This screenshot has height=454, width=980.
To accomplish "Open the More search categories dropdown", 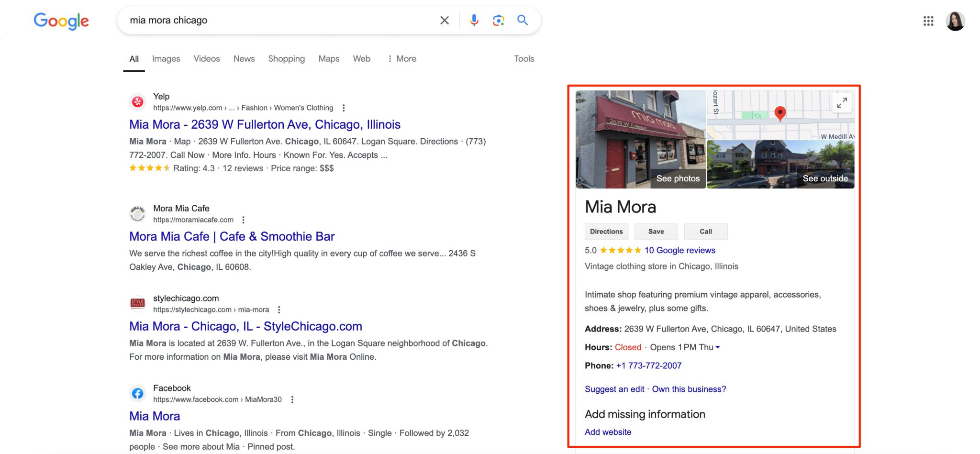I will (402, 58).
